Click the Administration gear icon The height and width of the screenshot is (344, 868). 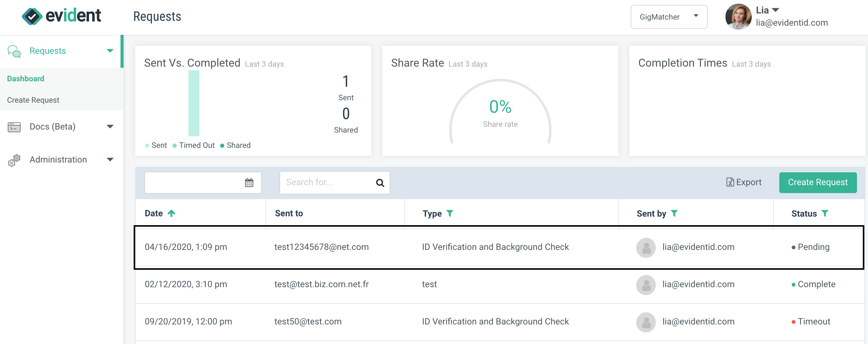[x=13, y=160]
